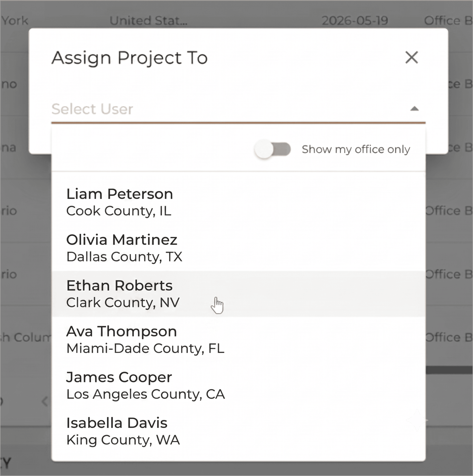Collapse the Select User dropdown arrow

414,109
